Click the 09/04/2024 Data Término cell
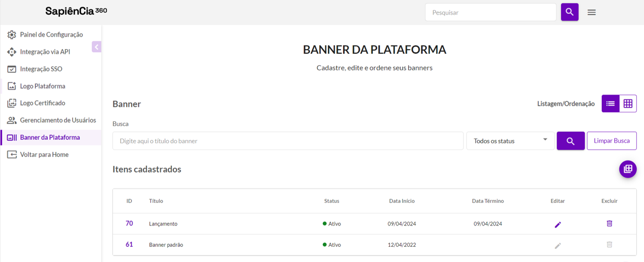Screen dimensions: 644x262 tap(488, 224)
